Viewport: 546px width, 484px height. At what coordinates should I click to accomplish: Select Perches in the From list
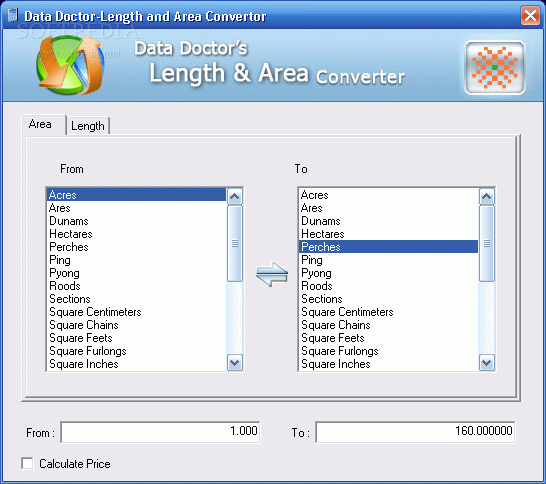(x=136, y=247)
